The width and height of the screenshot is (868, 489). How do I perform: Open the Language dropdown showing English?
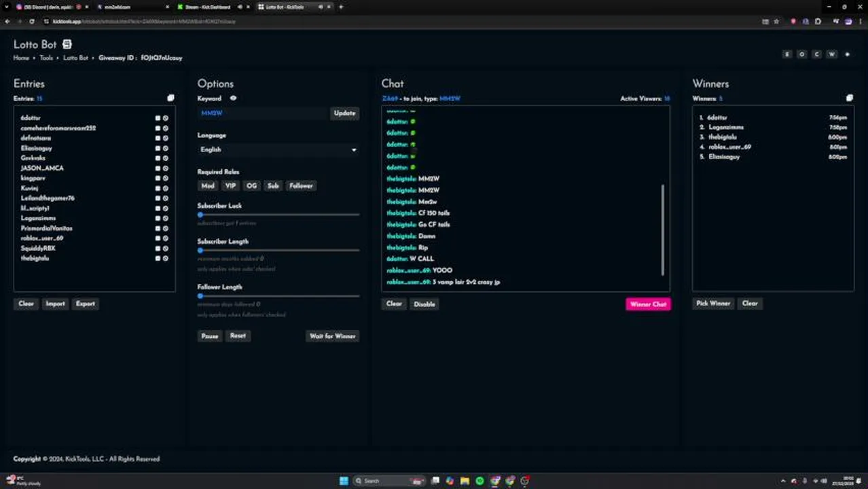(x=278, y=149)
